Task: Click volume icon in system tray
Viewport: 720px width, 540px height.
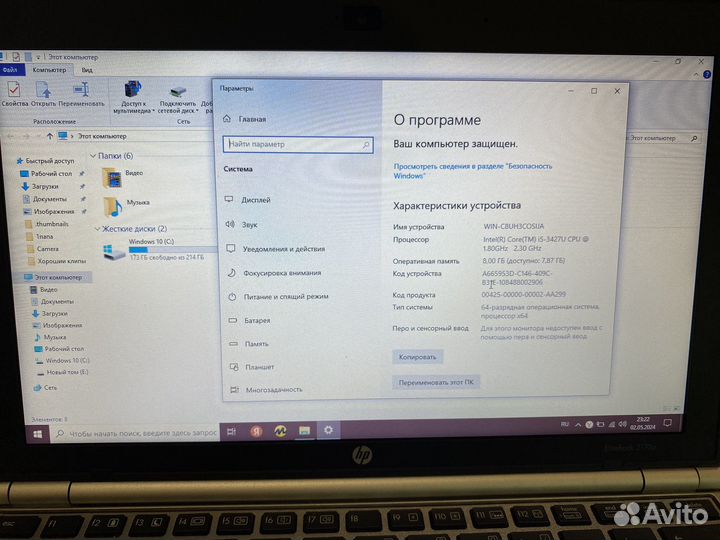Action: click(622, 424)
